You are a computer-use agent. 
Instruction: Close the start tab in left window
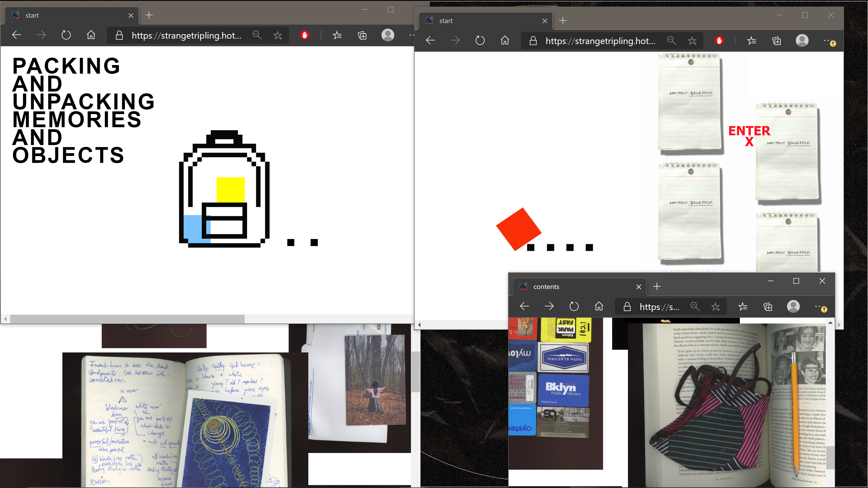click(131, 16)
